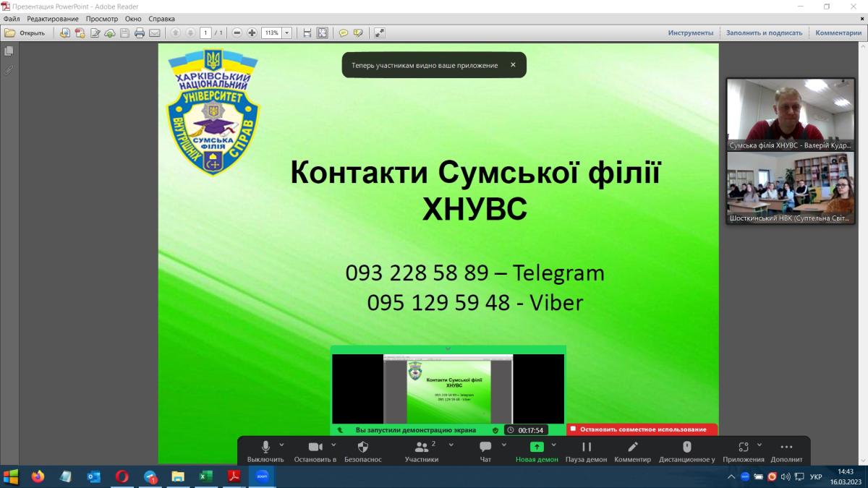Open the Чат chat panel
This screenshot has width=868, height=488.
pyautogui.click(x=485, y=451)
